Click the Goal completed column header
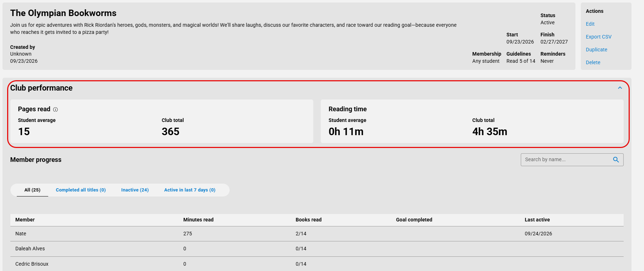The height and width of the screenshot is (271, 644). 414,220
